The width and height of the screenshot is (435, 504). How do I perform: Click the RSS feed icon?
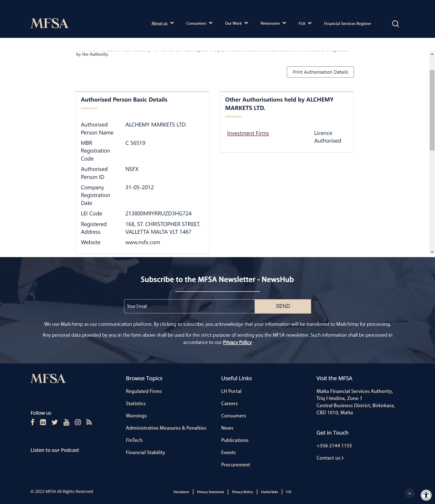[89, 422]
